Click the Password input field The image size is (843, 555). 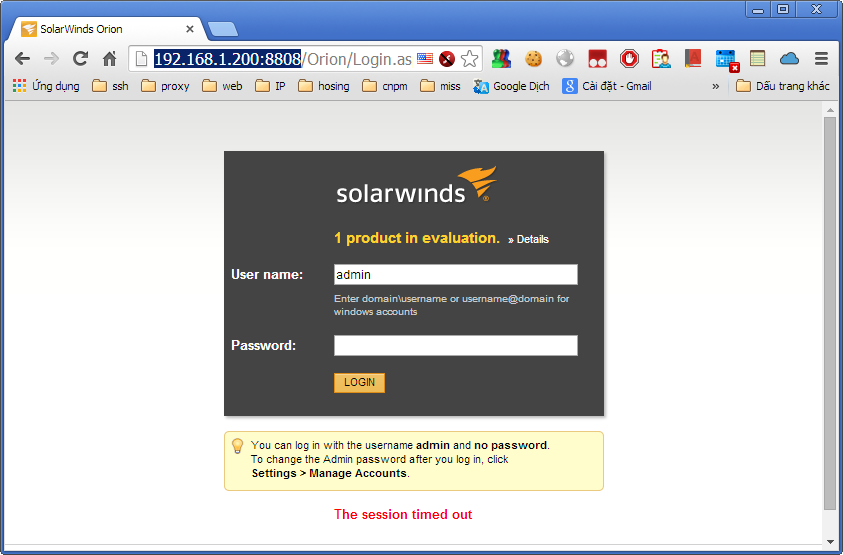tap(455, 345)
